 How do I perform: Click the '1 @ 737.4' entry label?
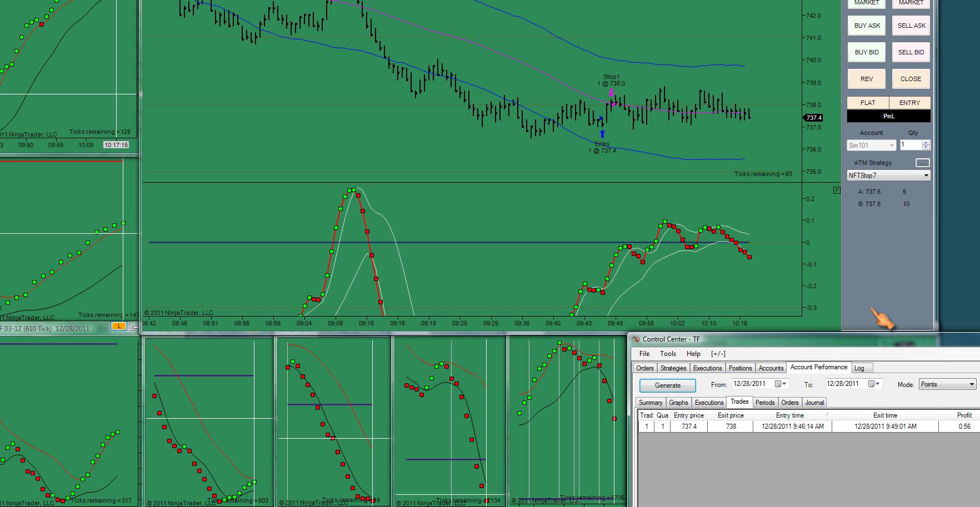602,150
